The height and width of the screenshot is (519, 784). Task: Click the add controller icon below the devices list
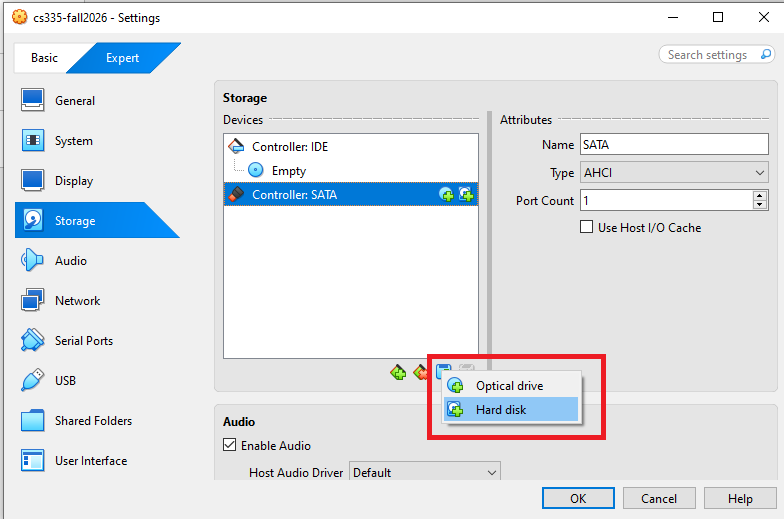tap(398, 372)
